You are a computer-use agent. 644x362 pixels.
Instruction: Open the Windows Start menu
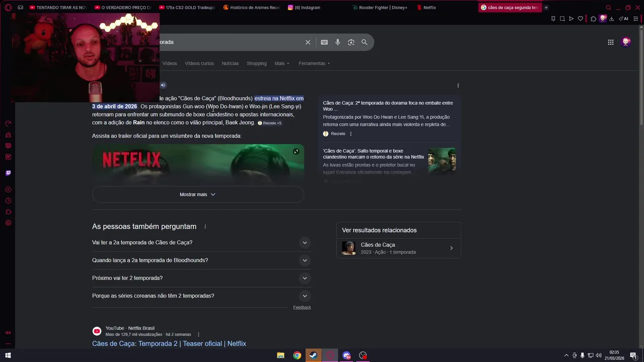(x=8, y=356)
